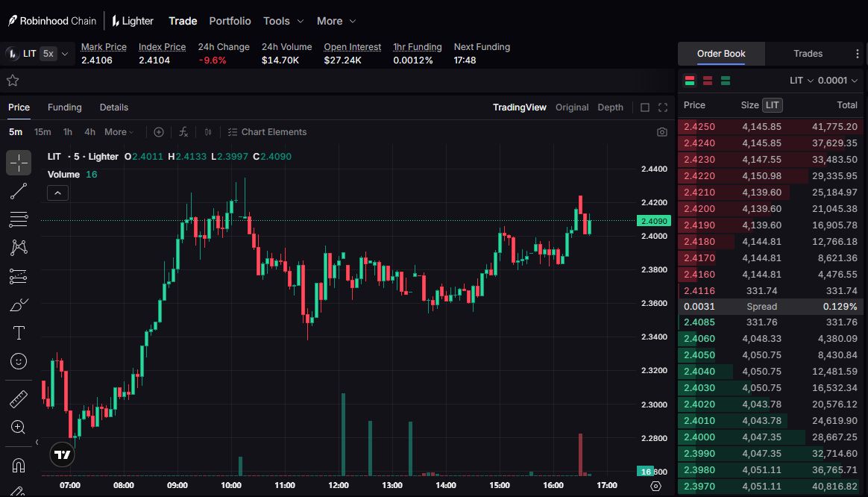The height and width of the screenshot is (497, 868).
Task: Collapse the drawing toolbar with side arrow
Action: click(x=37, y=442)
